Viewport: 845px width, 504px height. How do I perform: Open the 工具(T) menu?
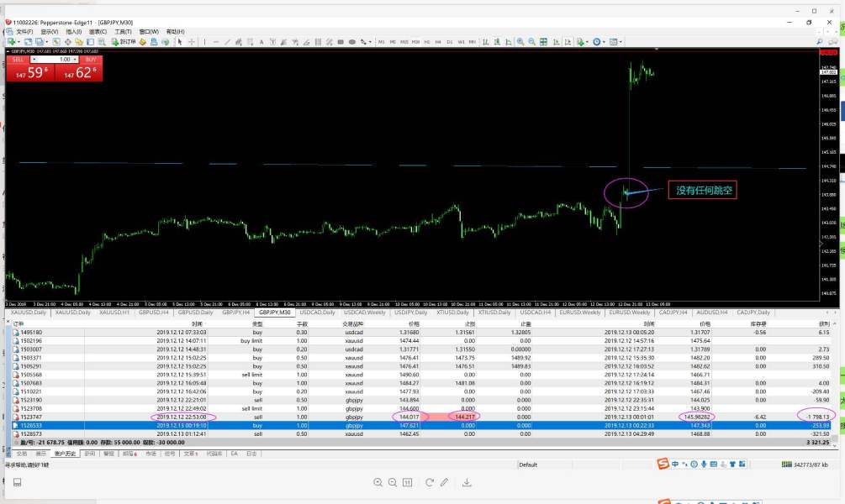pyautogui.click(x=123, y=32)
